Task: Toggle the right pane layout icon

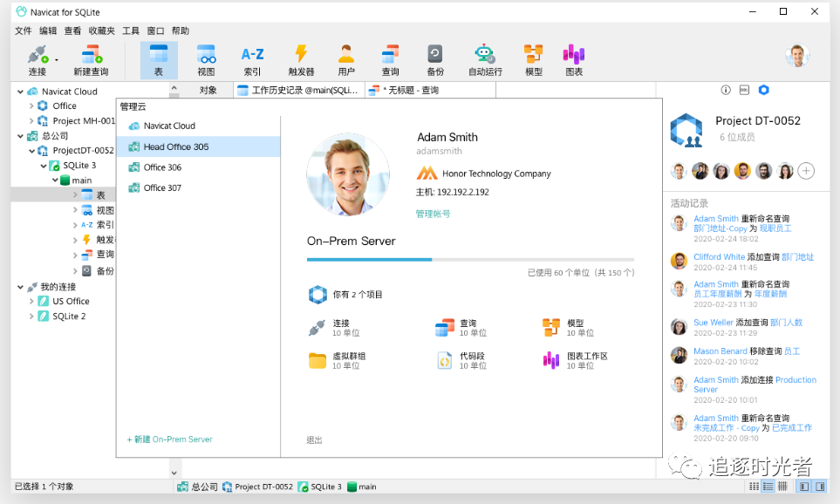Action: [820, 487]
